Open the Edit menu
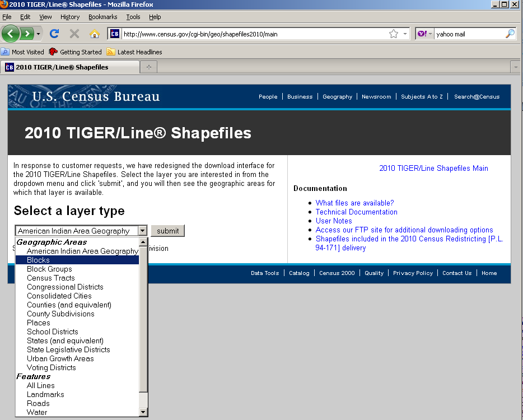 tap(25, 17)
